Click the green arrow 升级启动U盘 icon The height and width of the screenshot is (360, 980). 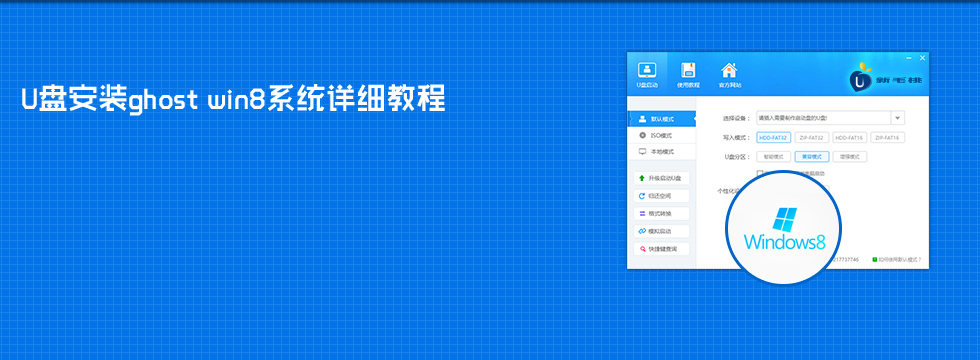pos(642,178)
